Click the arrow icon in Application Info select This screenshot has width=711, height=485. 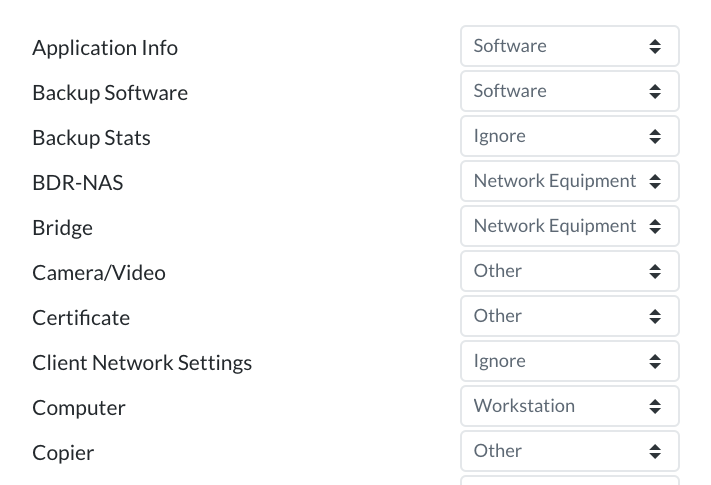655,46
